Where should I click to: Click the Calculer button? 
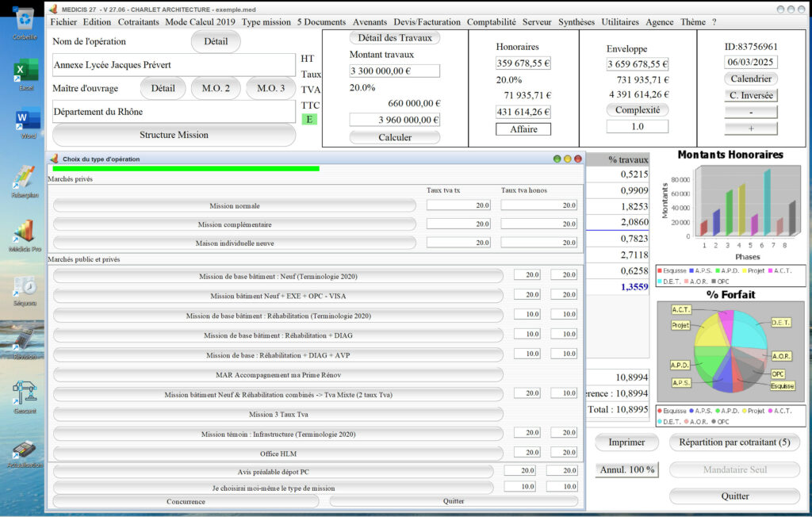coord(395,137)
